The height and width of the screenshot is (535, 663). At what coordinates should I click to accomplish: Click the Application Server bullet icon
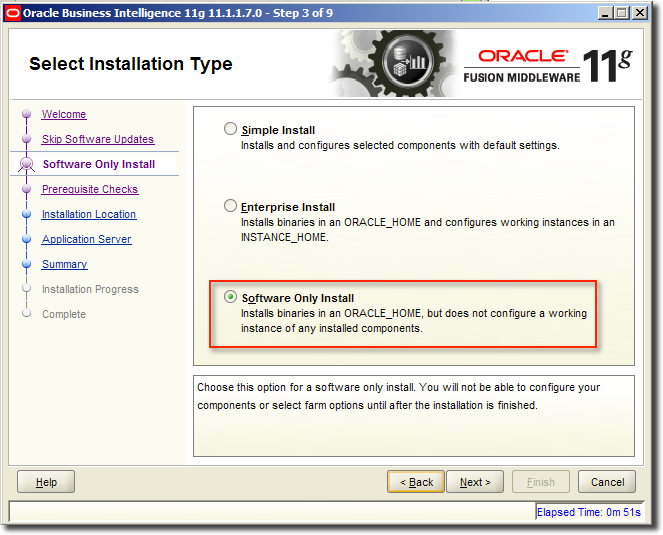pyautogui.click(x=27, y=239)
